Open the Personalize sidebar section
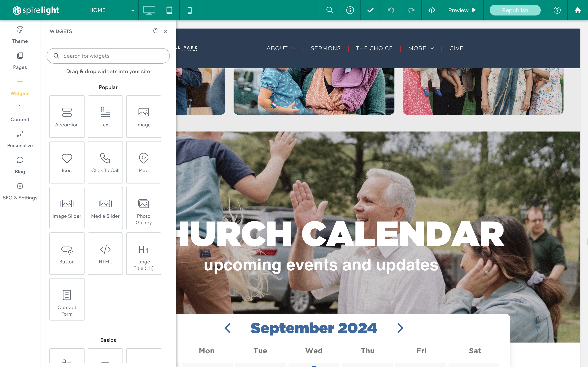This screenshot has height=367, width=588. pyautogui.click(x=20, y=139)
